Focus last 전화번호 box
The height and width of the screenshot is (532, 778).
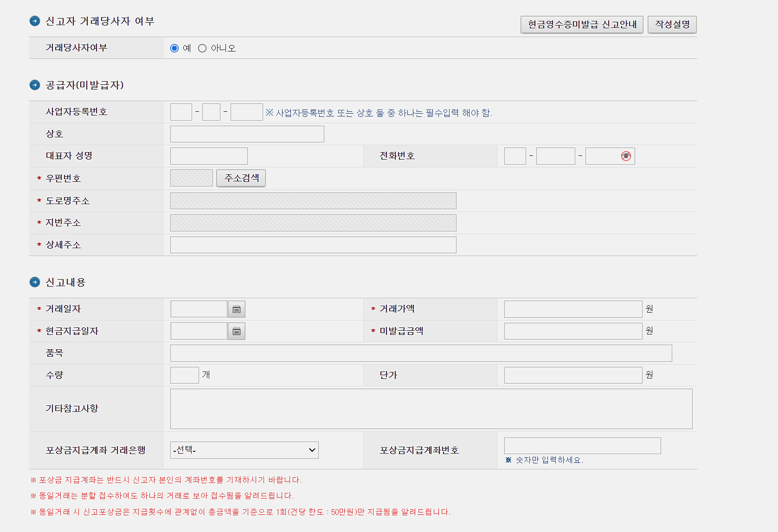(x=610, y=156)
